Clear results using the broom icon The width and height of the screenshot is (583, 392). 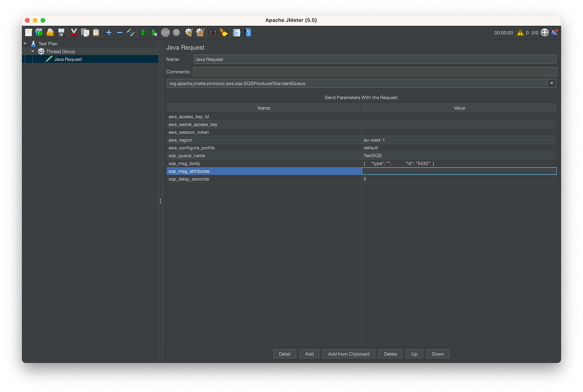point(224,32)
